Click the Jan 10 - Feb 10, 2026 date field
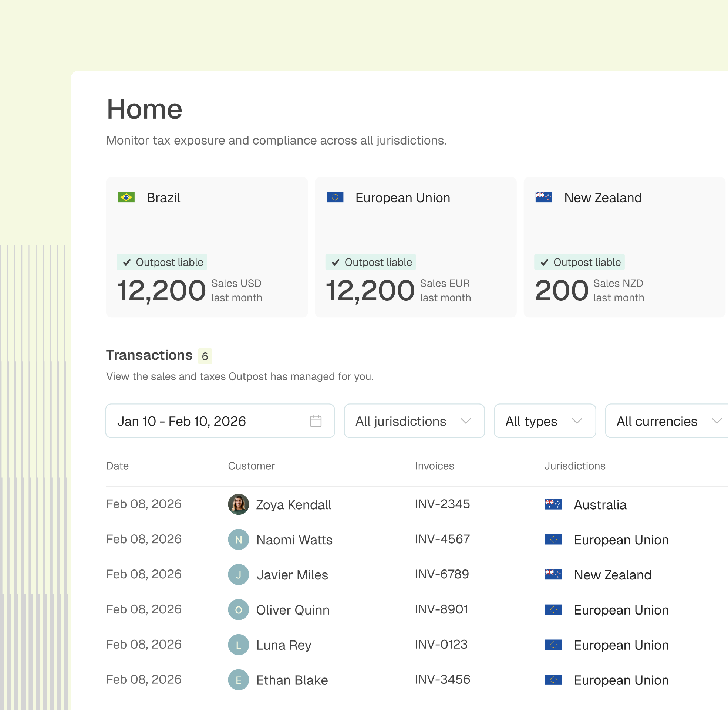Screen dimensions: 728x710 click(220, 421)
